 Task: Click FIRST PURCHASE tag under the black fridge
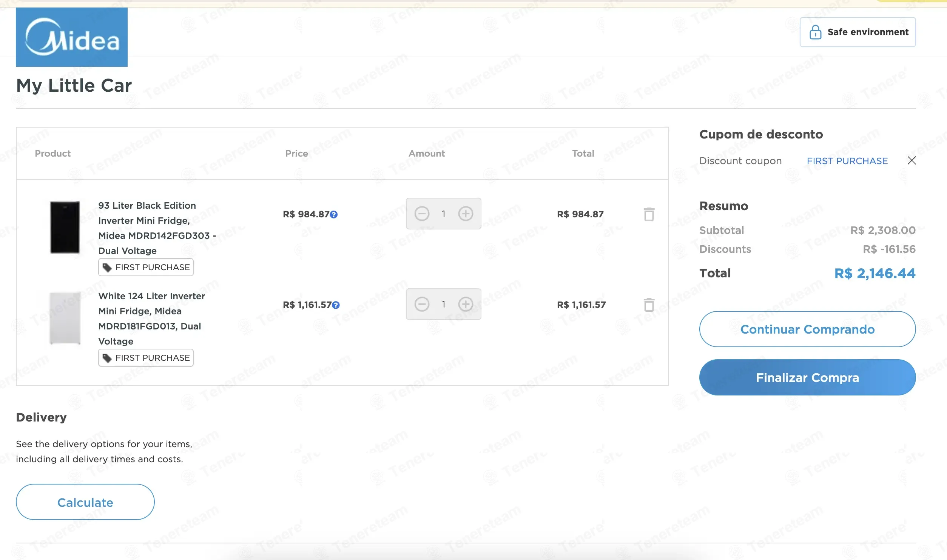click(146, 267)
